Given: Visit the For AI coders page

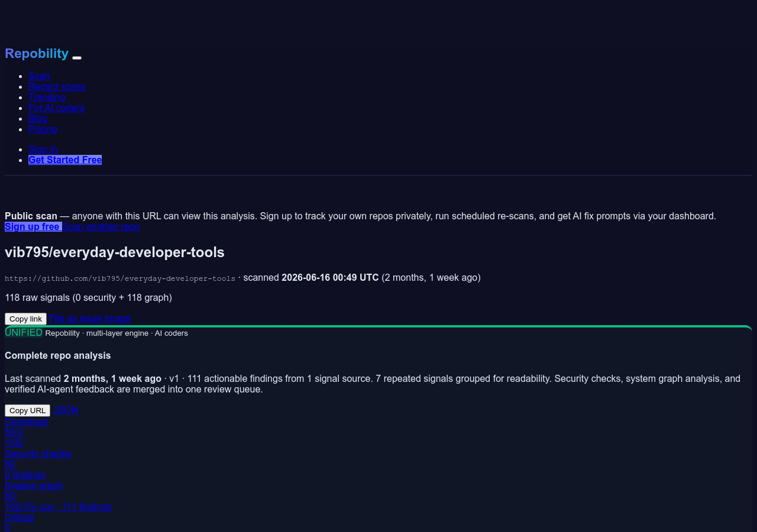Looking at the screenshot, I should pos(56,108).
